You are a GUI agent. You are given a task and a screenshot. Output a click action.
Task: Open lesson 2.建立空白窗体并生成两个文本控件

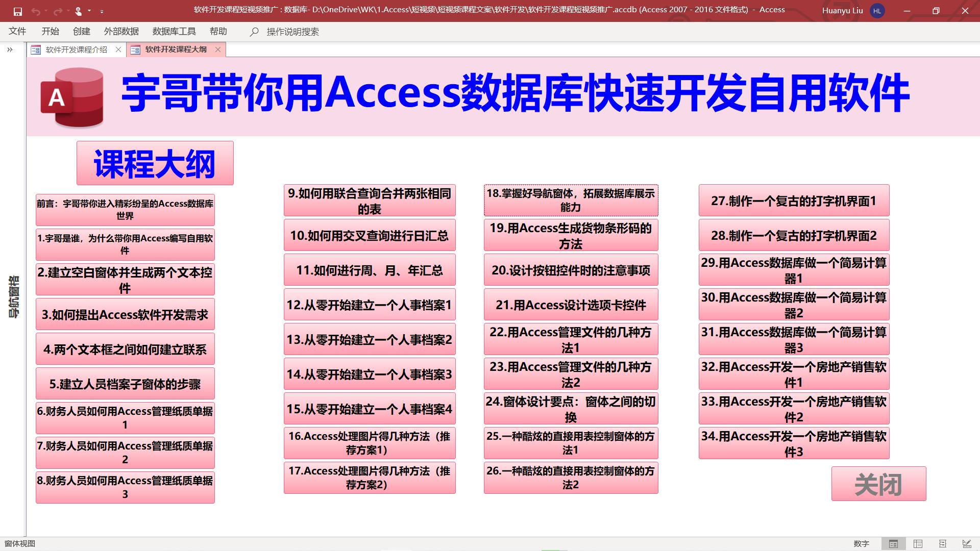(125, 279)
